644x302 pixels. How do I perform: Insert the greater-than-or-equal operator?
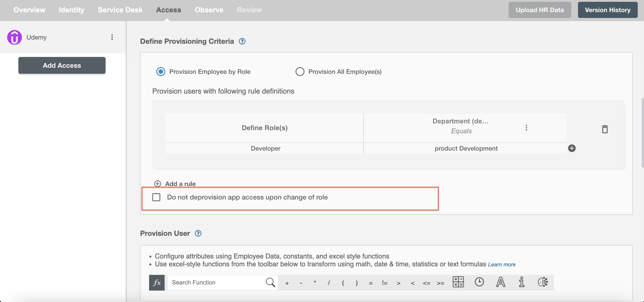pyautogui.click(x=441, y=283)
